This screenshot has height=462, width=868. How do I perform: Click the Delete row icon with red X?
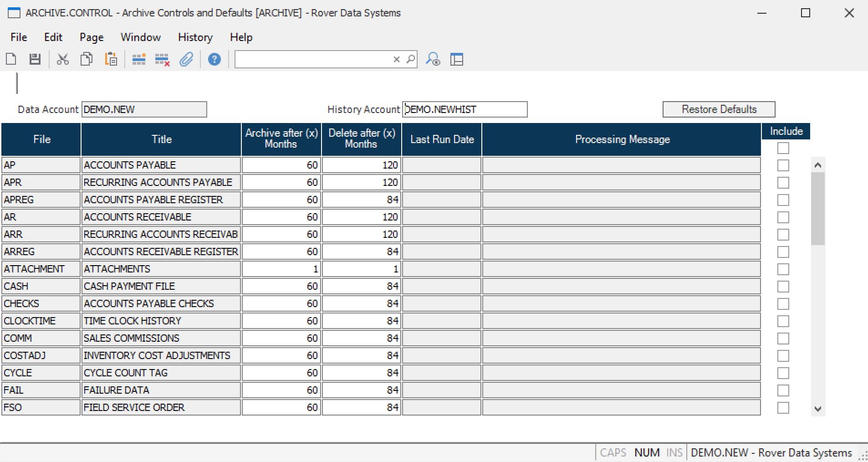162,59
